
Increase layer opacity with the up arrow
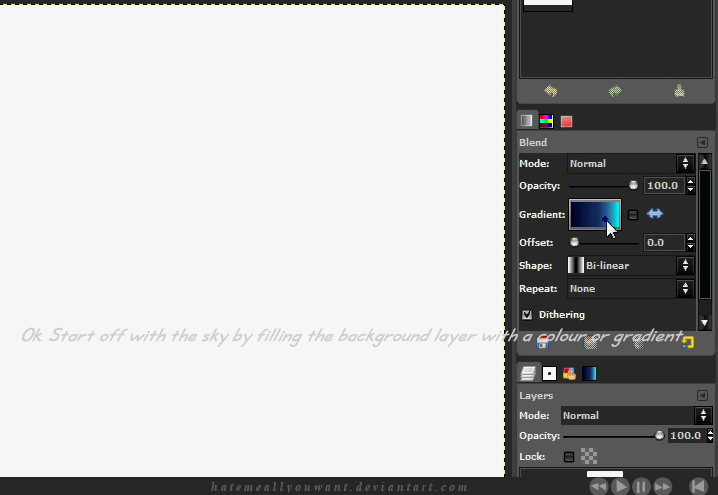pyautogui.click(x=710, y=432)
